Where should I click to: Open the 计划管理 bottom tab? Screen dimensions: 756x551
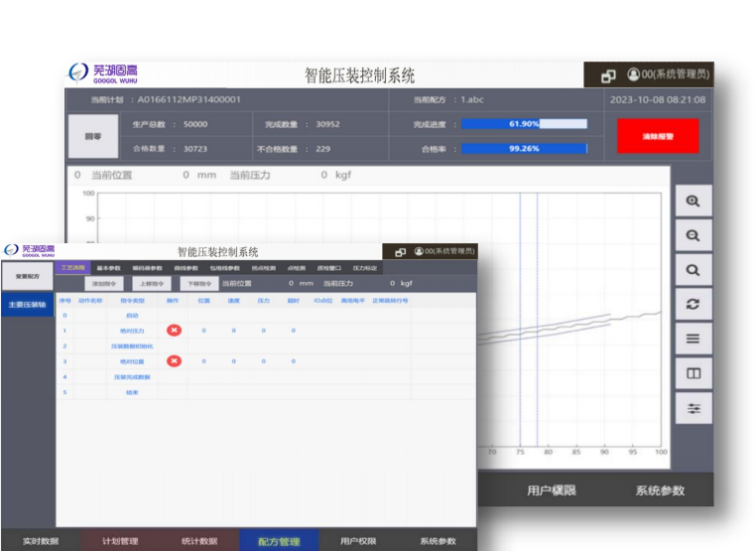[x=120, y=541]
